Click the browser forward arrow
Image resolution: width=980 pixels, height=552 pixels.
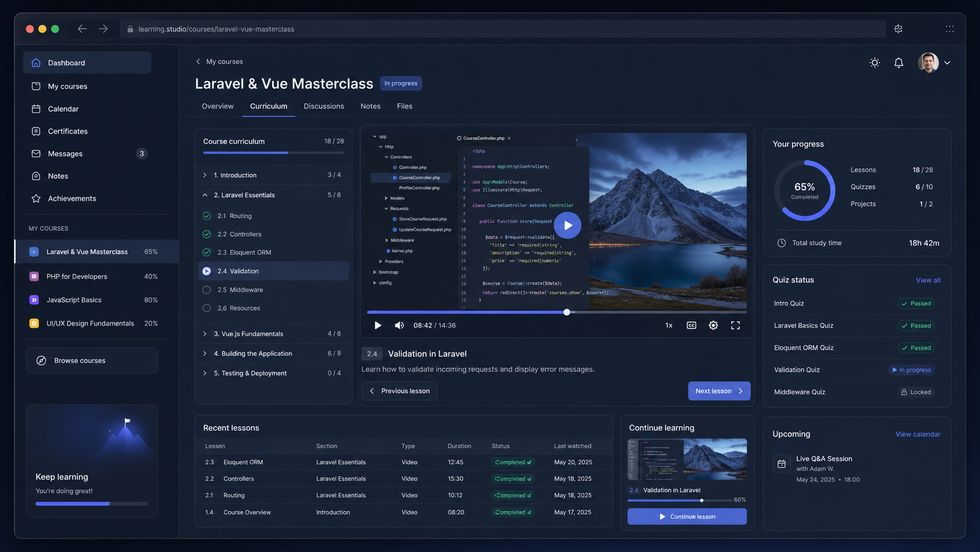point(103,29)
